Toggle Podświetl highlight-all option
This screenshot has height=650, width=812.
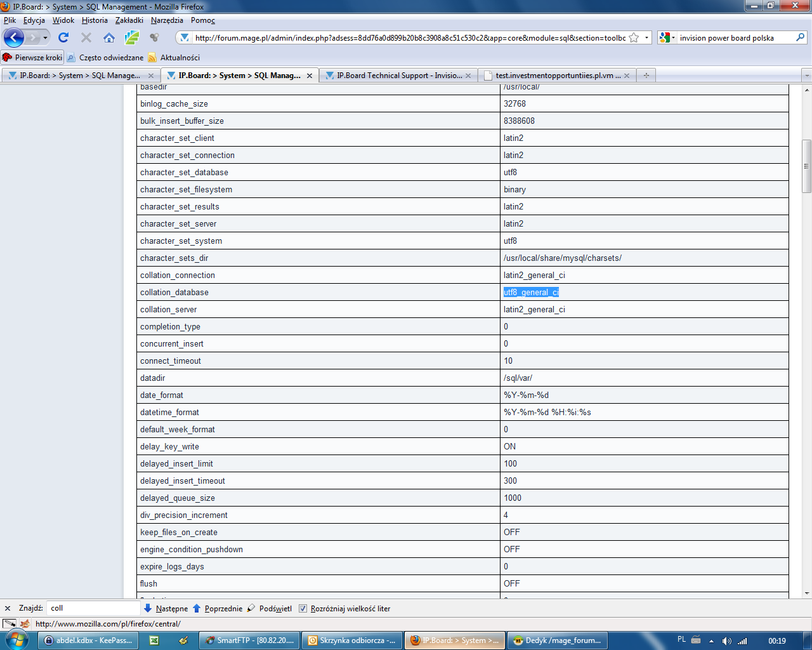point(270,608)
